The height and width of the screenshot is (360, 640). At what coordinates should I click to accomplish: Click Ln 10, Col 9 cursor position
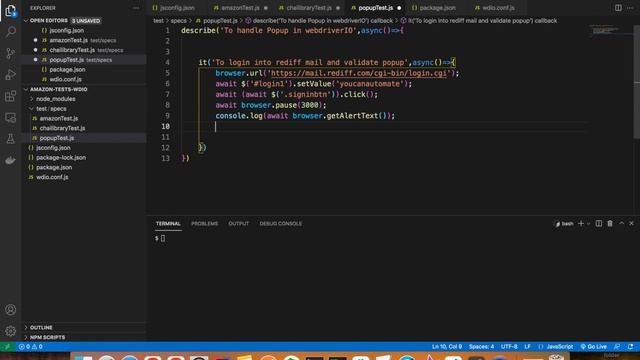(447, 347)
